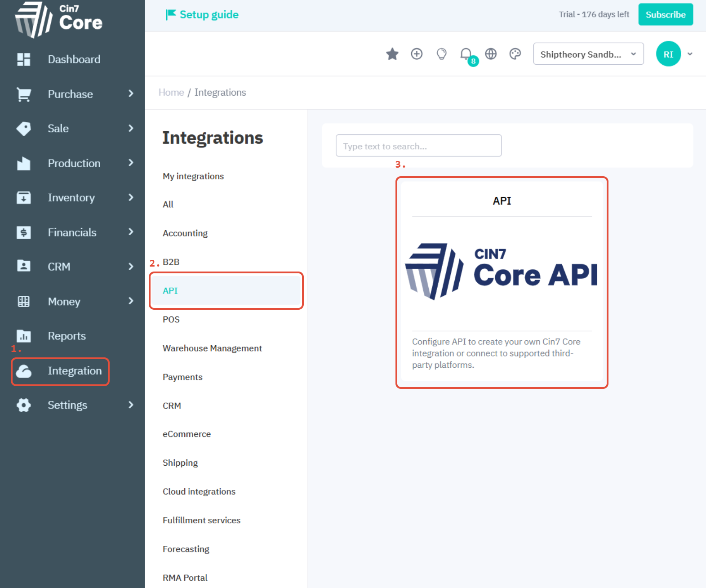Click the Money icon in sidebar
This screenshot has width=706, height=588.
point(23,301)
